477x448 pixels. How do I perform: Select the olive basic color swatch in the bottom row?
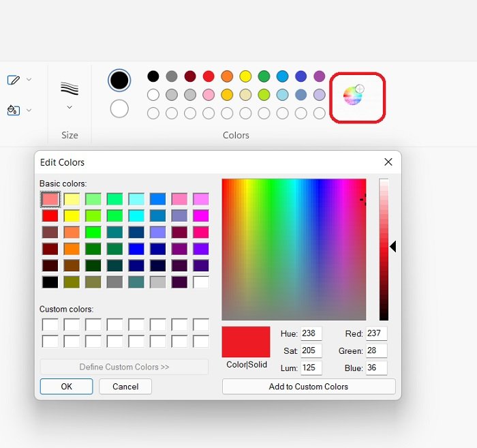click(x=72, y=282)
